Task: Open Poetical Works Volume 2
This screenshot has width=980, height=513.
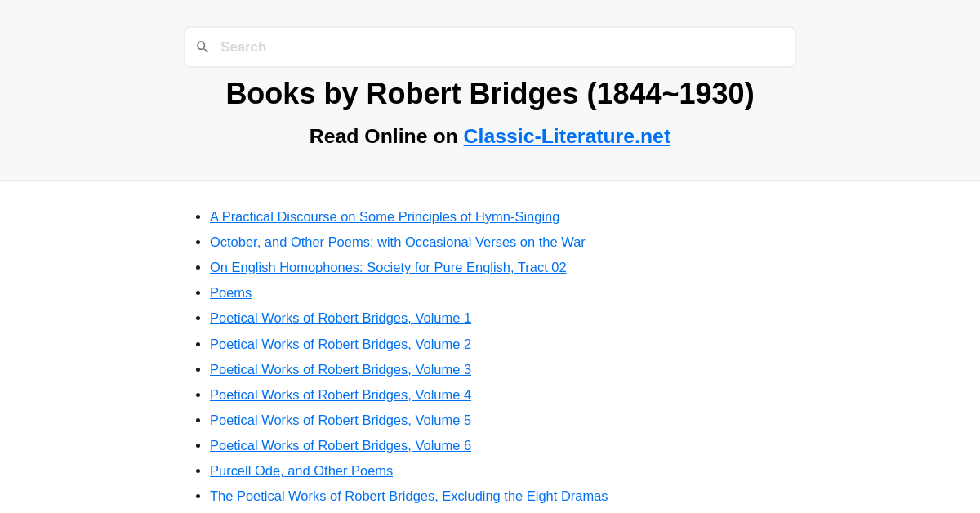Action: coord(341,344)
